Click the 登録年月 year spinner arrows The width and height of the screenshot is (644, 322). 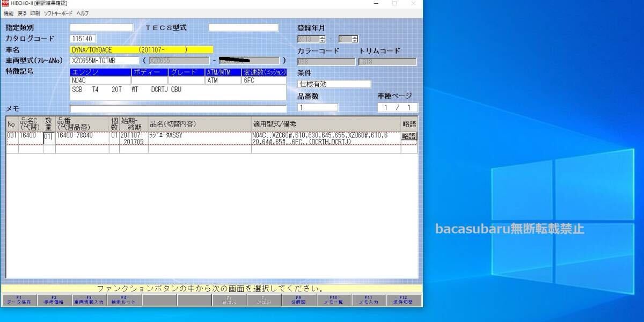click(x=322, y=39)
